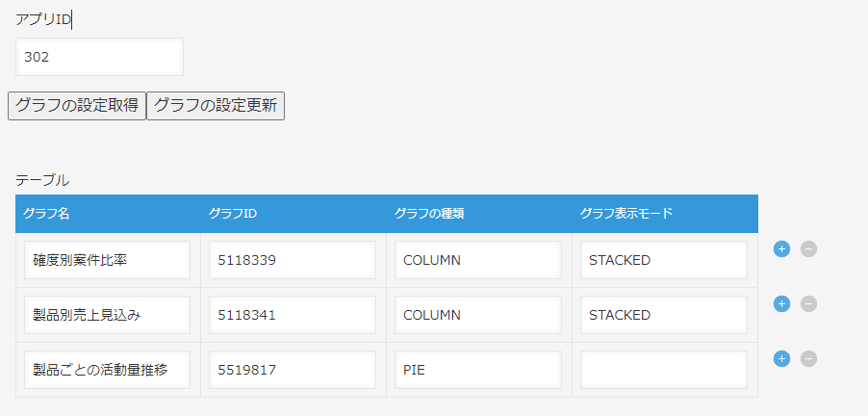Edit COLUMN type in 製品別売上見込み row
Screen dimensions: 868x416
pos(478,315)
